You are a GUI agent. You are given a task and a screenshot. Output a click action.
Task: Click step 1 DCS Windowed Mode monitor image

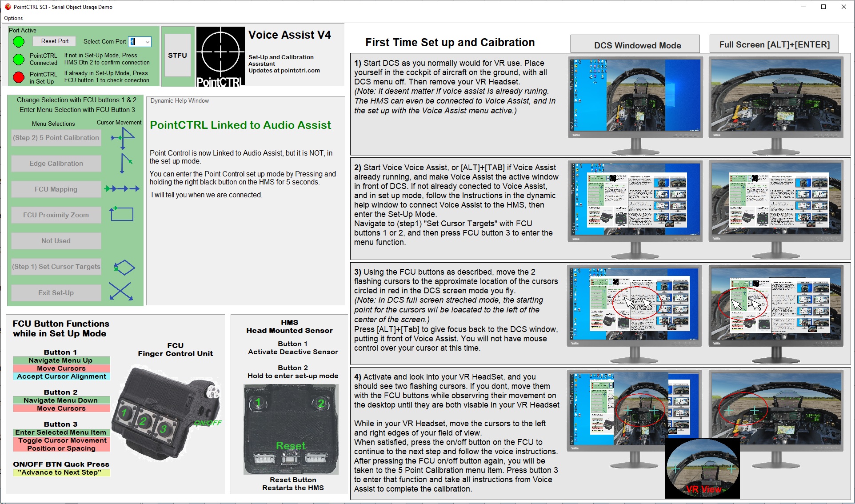point(635,106)
